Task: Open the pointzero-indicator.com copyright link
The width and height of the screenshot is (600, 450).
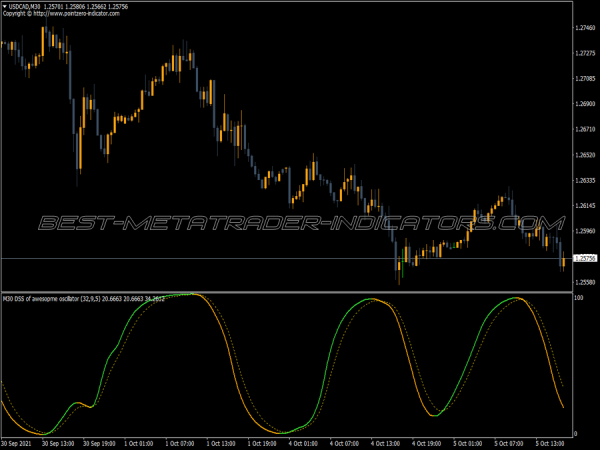Action: click(x=77, y=13)
